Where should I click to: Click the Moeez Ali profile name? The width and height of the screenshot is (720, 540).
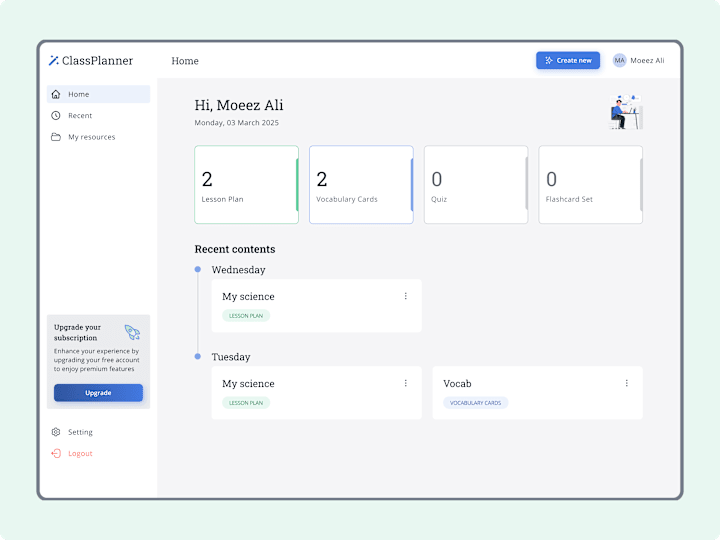coord(647,61)
